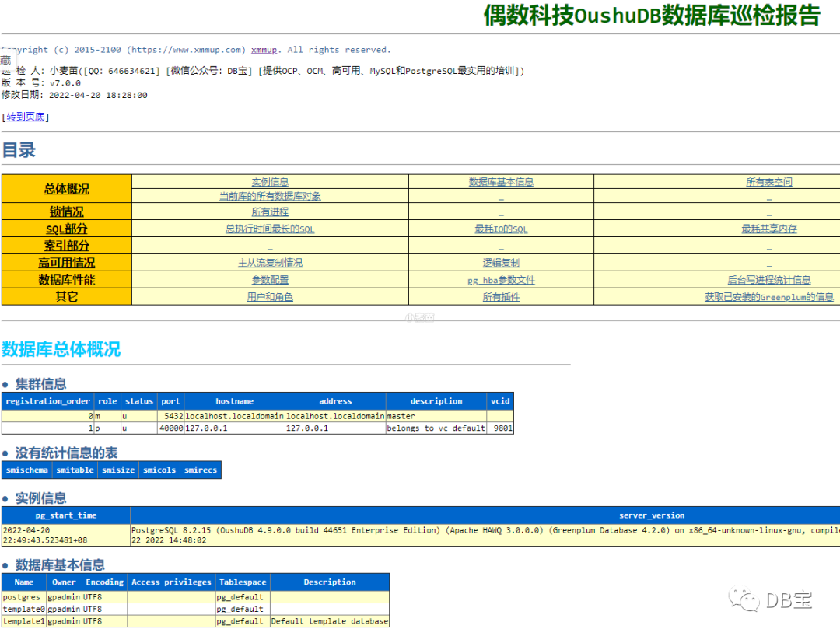This screenshot has width=840, height=636.
Task: Click the 所有插件 link
Action: click(x=501, y=297)
